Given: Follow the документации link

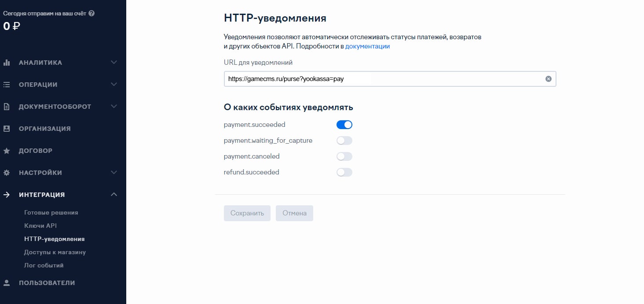Looking at the screenshot, I should pyautogui.click(x=368, y=46).
